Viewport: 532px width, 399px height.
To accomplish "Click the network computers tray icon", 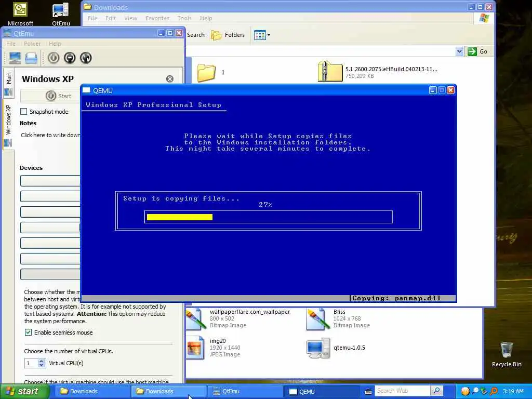I will (x=484, y=391).
